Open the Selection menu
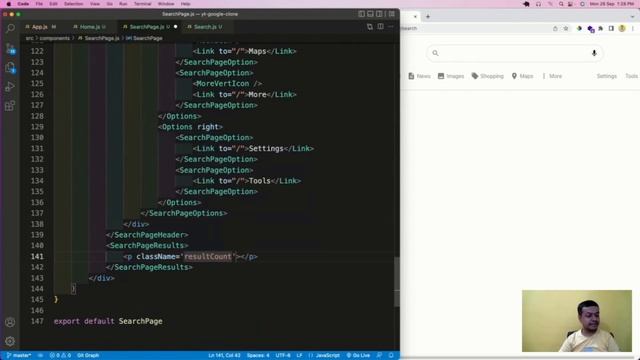The width and height of the screenshot is (640, 360). (x=73, y=4)
